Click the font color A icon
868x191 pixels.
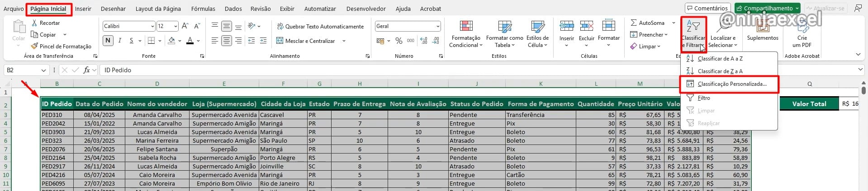click(x=190, y=41)
